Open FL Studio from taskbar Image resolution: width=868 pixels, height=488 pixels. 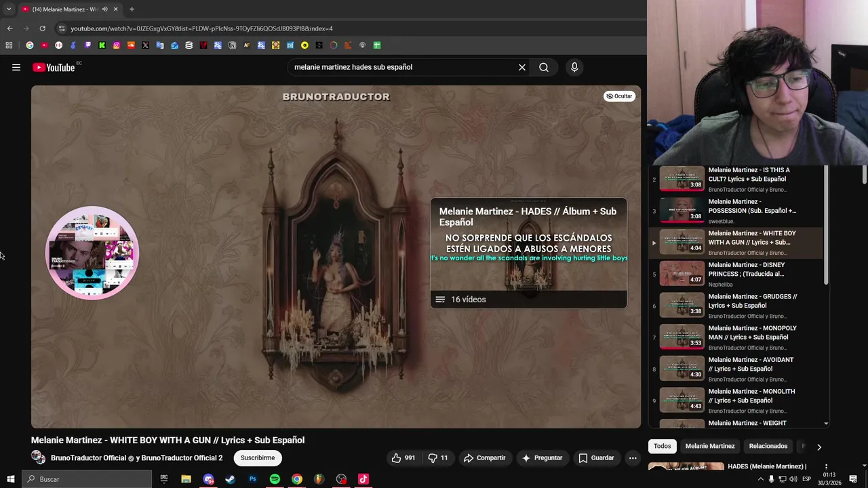point(319,479)
